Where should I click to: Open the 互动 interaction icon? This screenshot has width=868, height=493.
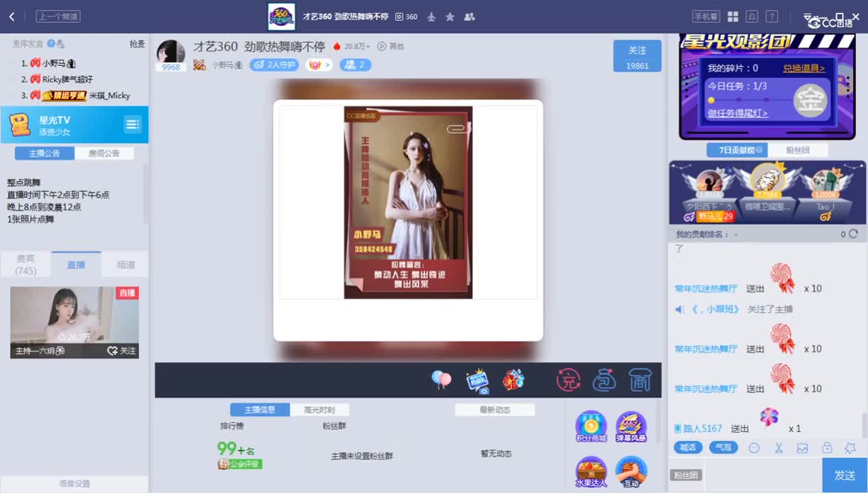pyautogui.click(x=631, y=472)
